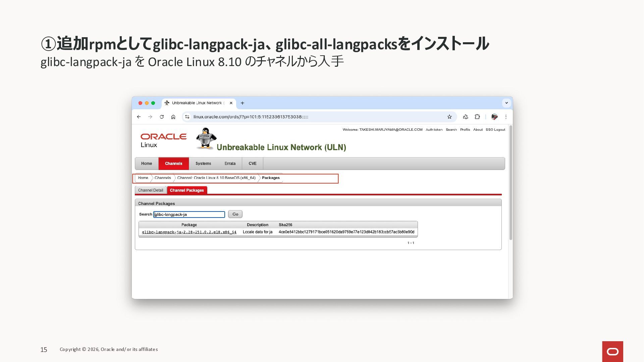Viewport: 644px width, 362px height.
Task: Click the SSO Logout link
Action: pos(495,130)
